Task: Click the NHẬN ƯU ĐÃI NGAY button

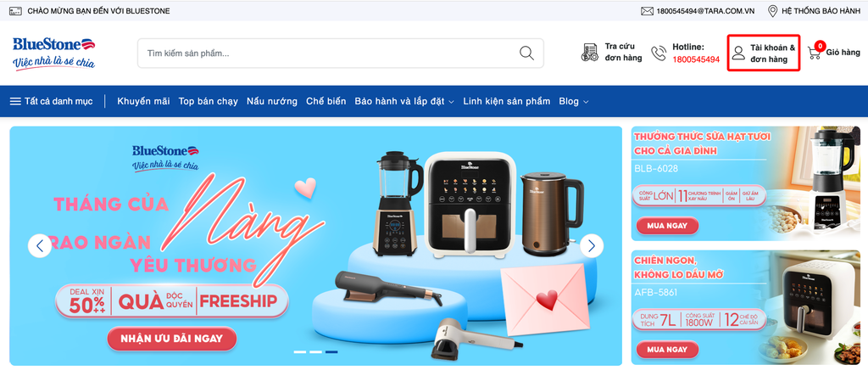Action: [x=171, y=339]
